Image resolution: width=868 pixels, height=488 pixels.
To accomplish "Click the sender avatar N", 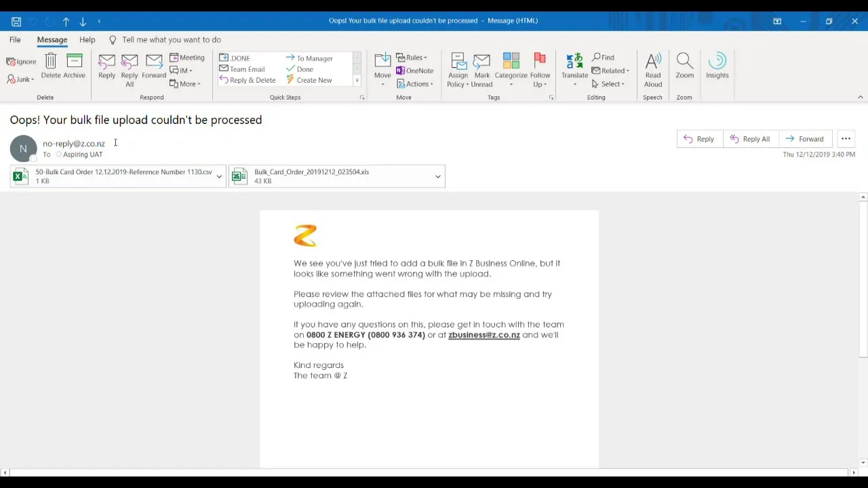I will pyautogui.click(x=23, y=149).
